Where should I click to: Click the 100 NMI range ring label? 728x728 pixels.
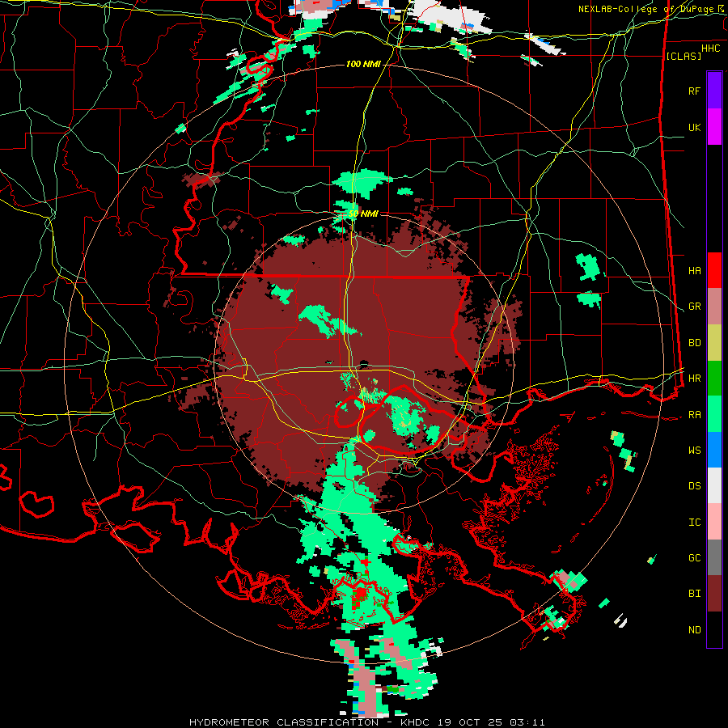(362, 64)
